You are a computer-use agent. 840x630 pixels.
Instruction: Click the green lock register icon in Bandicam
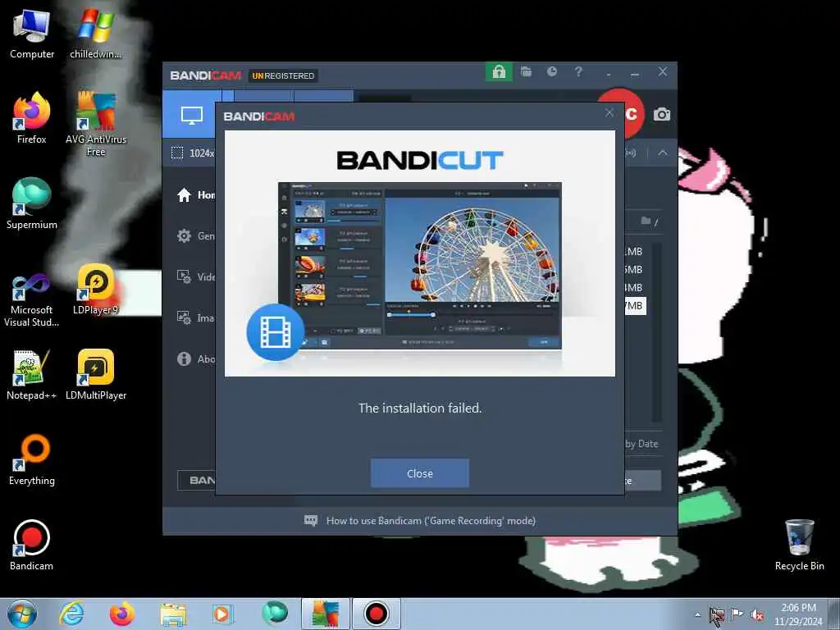499,72
